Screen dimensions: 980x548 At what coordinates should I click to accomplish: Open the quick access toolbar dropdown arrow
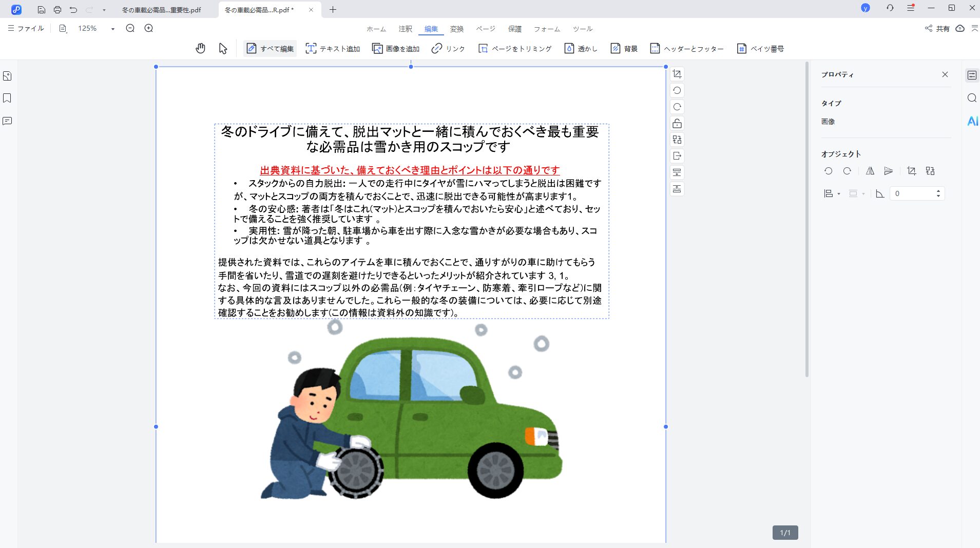[x=104, y=10]
